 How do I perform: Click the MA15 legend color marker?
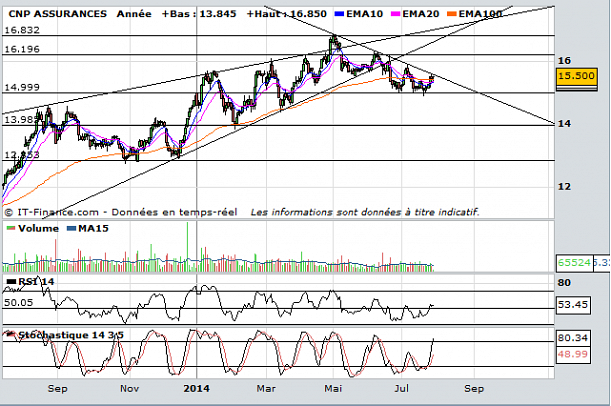point(72,228)
